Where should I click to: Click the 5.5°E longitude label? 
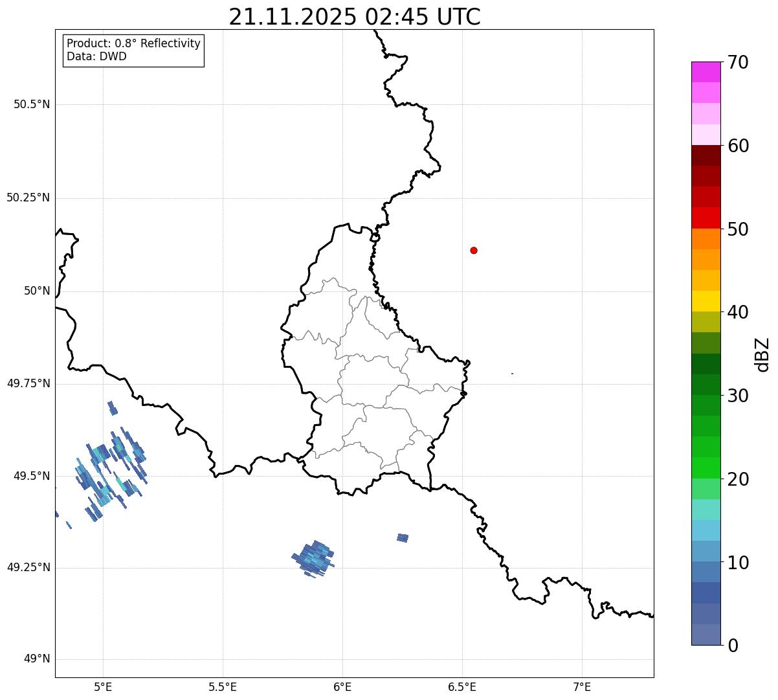pos(223,686)
